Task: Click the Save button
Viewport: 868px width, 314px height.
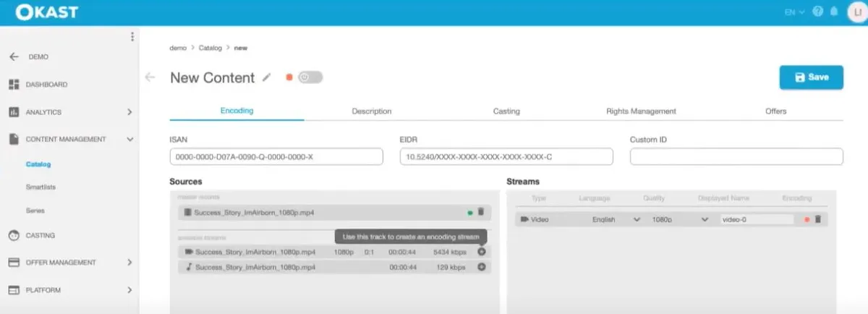Action: (x=811, y=77)
